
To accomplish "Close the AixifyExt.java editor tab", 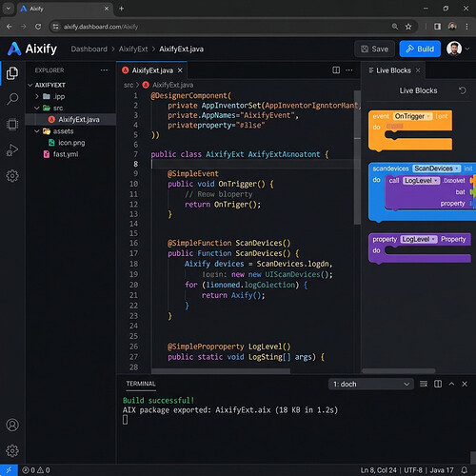I will tap(180, 70).
